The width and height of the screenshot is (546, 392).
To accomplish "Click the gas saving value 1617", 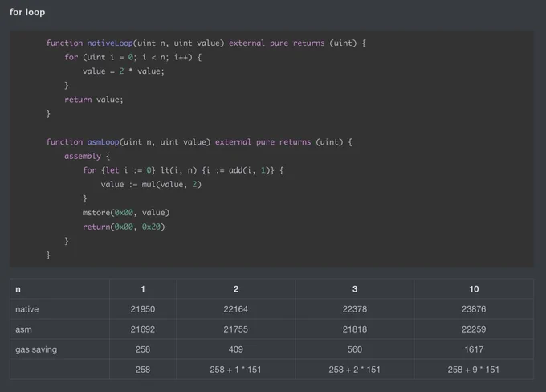I will point(474,349).
